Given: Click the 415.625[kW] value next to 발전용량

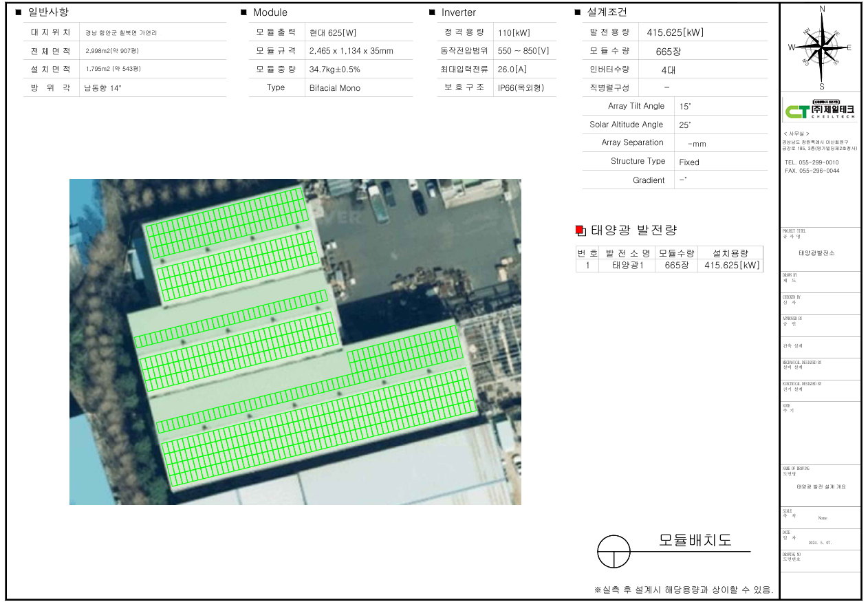Looking at the screenshot, I should click(675, 32).
